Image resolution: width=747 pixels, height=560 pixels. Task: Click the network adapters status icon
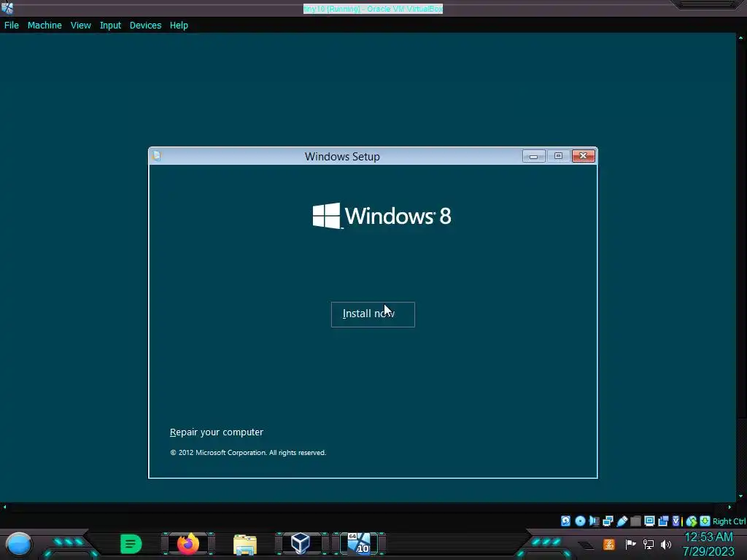tap(608, 521)
